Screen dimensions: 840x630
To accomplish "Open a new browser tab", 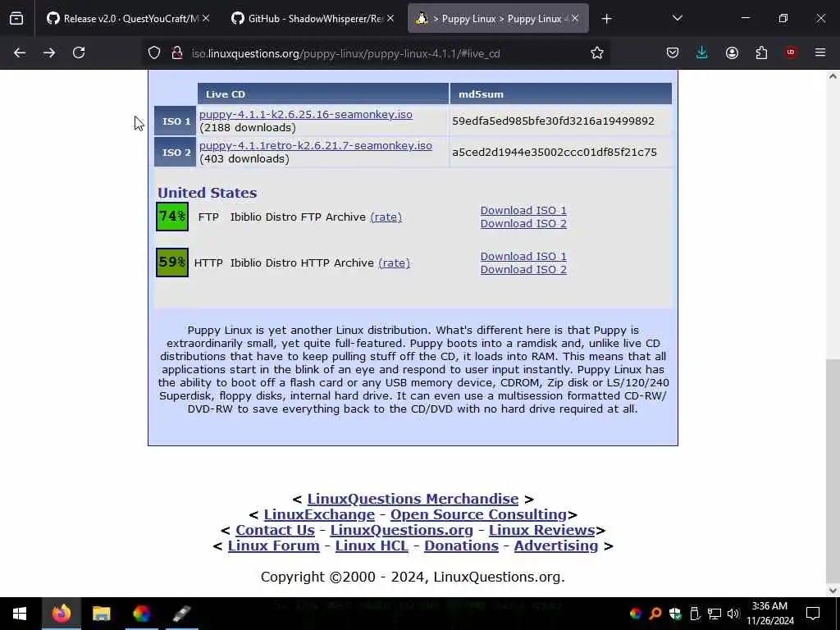I will (606, 19).
